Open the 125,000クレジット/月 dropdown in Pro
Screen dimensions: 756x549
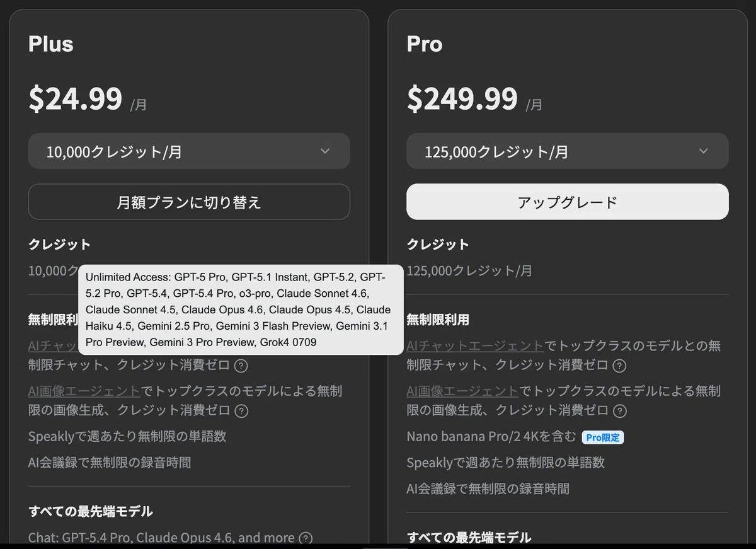pyautogui.click(x=568, y=151)
